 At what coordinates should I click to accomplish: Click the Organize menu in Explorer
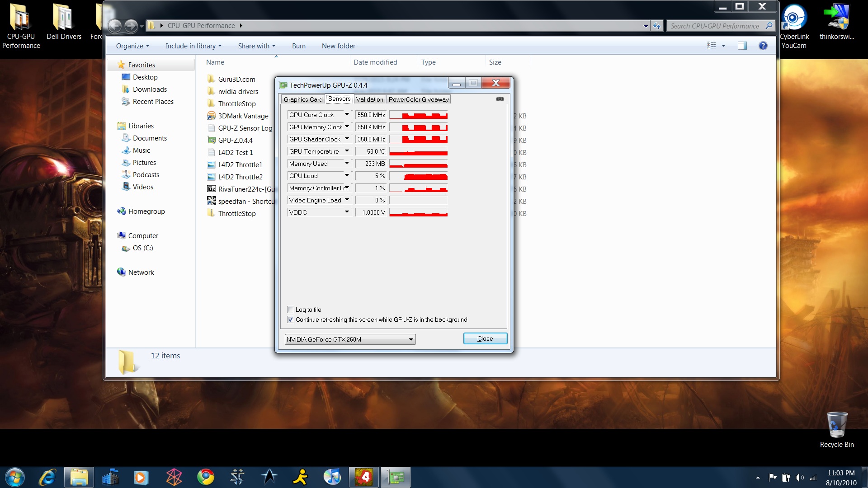pos(132,46)
